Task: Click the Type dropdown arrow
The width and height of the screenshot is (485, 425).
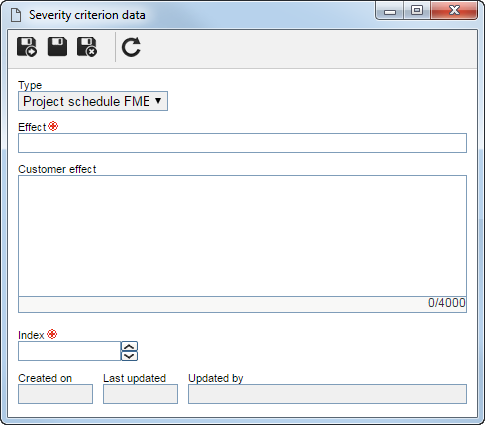Action: pos(158,100)
